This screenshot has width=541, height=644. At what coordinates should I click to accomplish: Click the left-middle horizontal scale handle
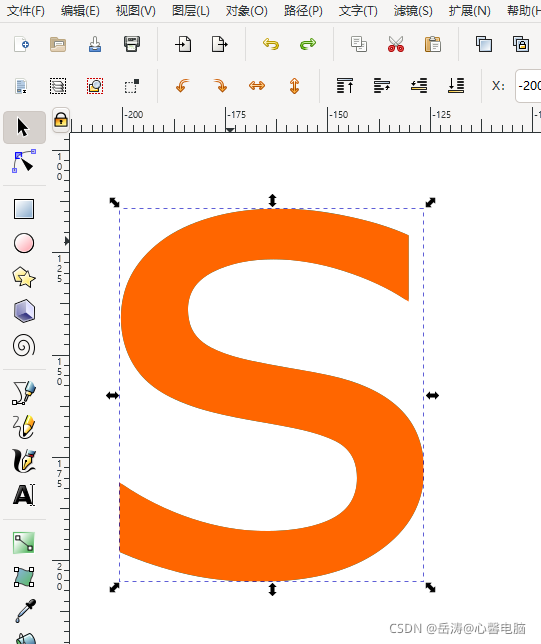click(113, 396)
